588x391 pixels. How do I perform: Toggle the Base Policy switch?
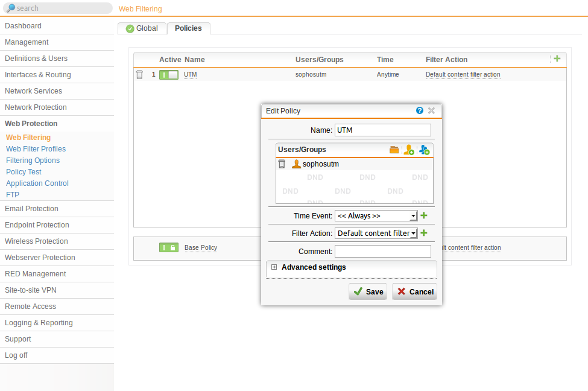coord(169,247)
